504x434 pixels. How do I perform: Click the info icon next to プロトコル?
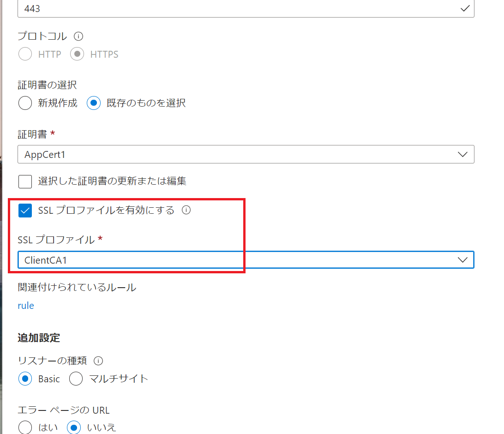click(x=78, y=36)
